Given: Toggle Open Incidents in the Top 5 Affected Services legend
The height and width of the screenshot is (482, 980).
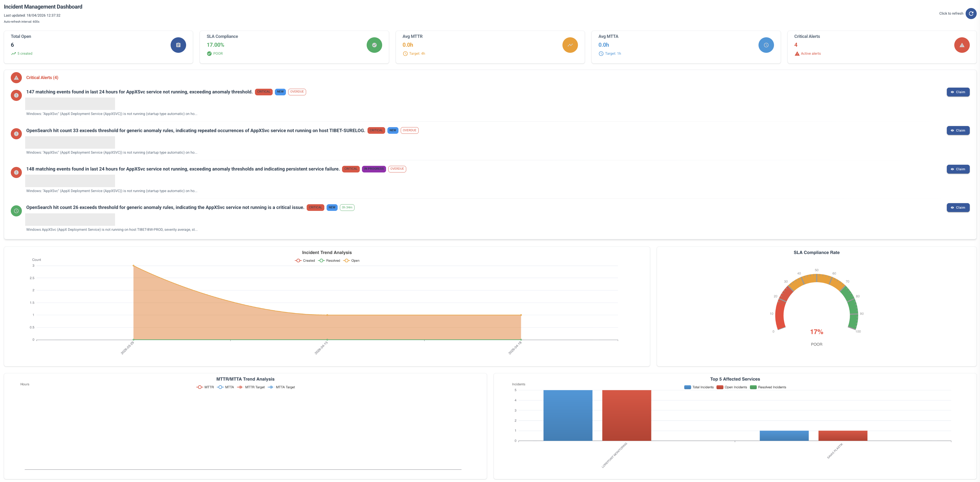Looking at the screenshot, I should click(x=732, y=387).
